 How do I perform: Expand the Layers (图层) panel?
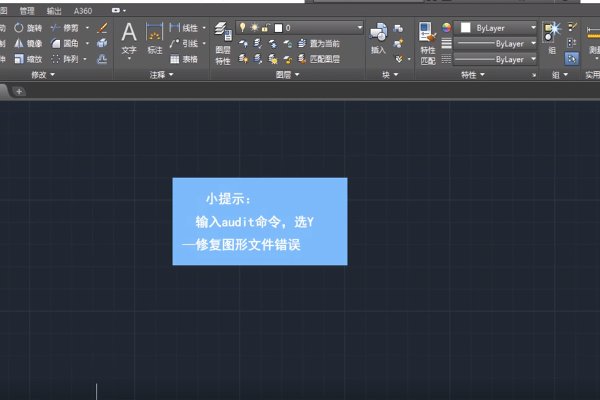click(287, 75)
